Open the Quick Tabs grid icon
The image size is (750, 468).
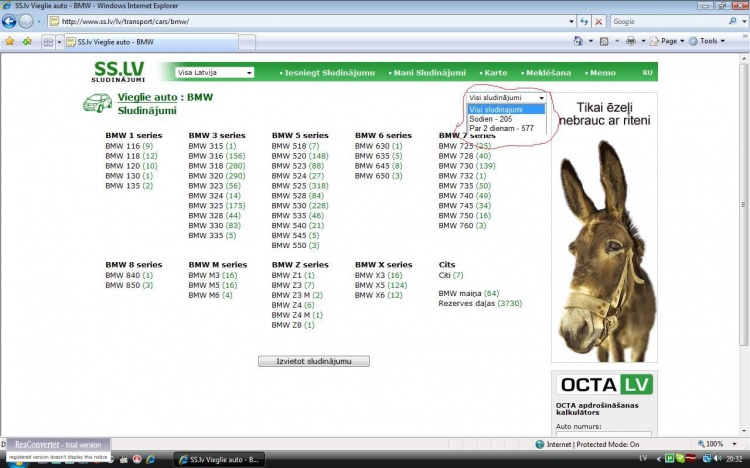point(48,42)
